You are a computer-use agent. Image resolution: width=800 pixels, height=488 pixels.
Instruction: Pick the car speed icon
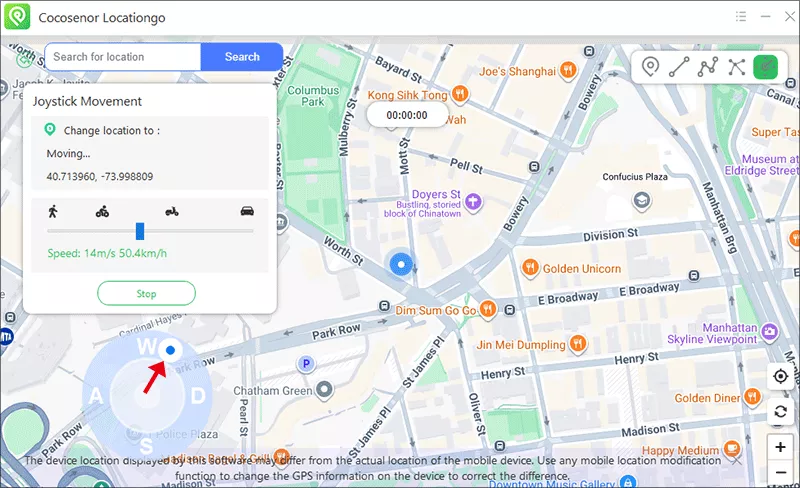246,211
